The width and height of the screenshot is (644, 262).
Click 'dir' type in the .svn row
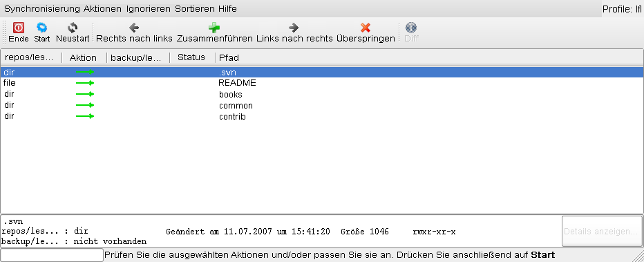tap(9, 73)
